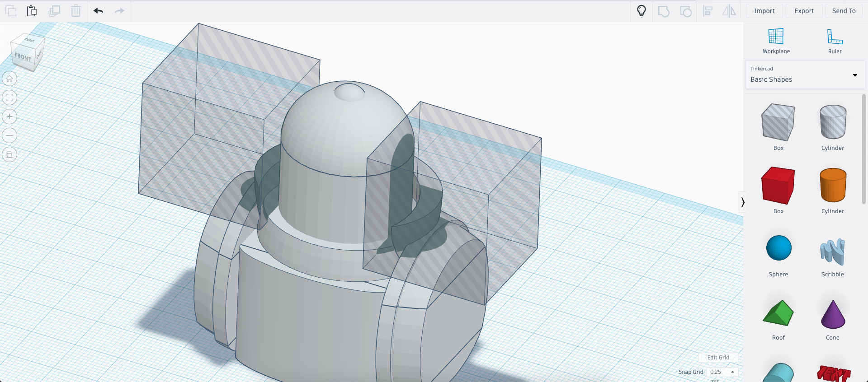Click the Export button
This screenshot has height=382, width=868.
click(804, 11)
